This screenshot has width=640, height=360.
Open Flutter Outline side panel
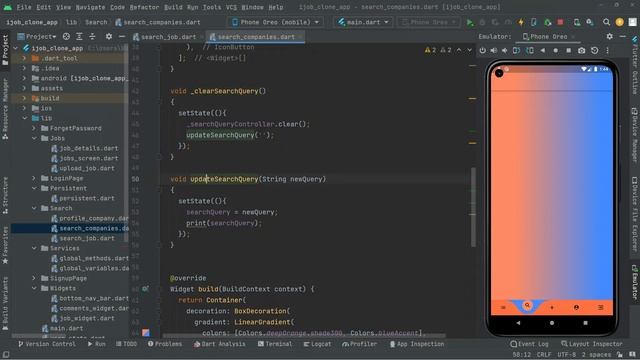pos(635,65)
